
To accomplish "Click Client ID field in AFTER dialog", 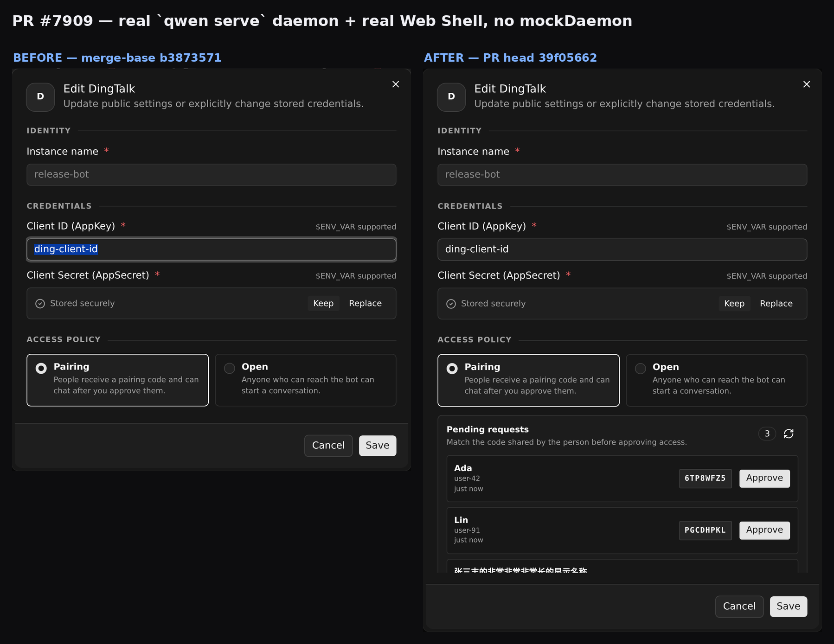I will point(622,249).
